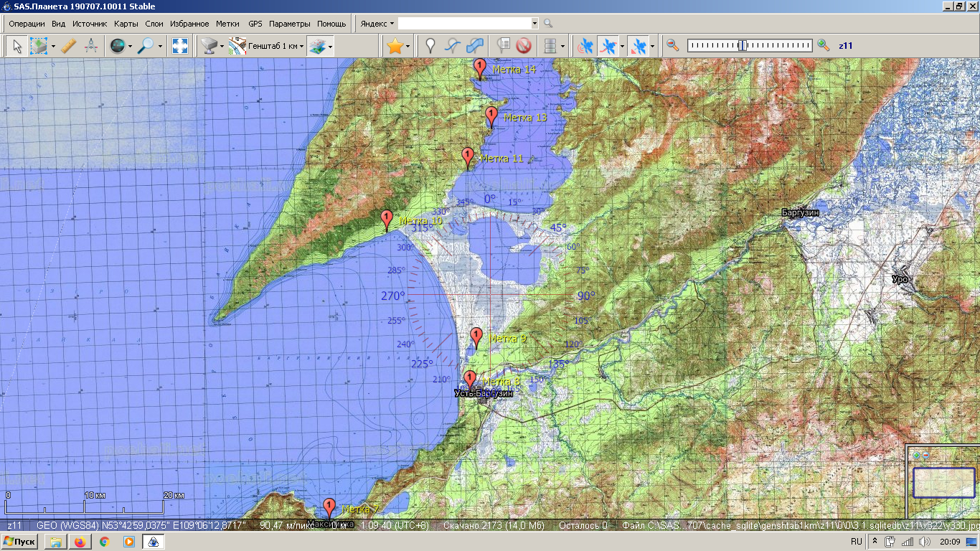
Task: Expand the globe button dropdown arrow
Action: [130, 46]
